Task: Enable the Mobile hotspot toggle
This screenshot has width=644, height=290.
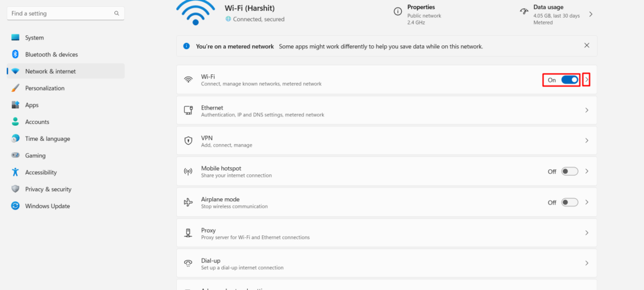Action: point(570,171)
